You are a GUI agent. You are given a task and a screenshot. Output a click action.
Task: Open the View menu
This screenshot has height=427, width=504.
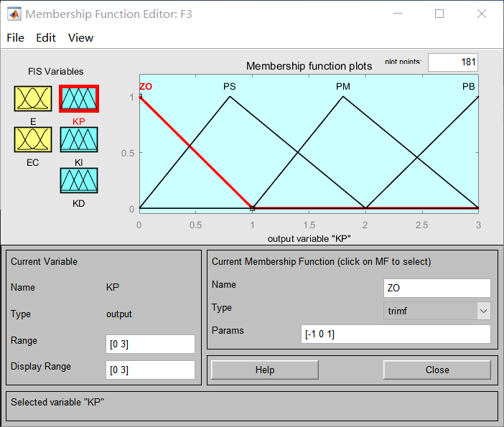pyautogui.click(x=81, y=38)
